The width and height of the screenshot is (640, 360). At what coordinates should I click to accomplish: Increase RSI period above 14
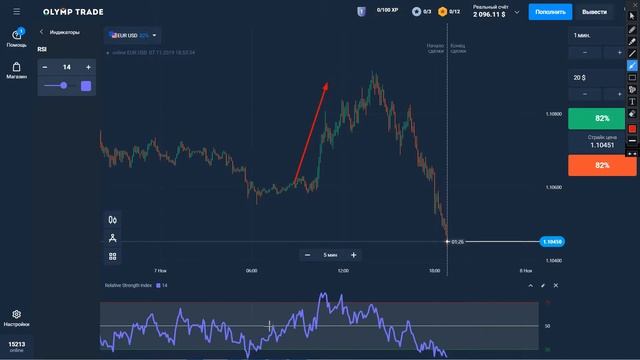pyautogui.click(x=88, y=67)
